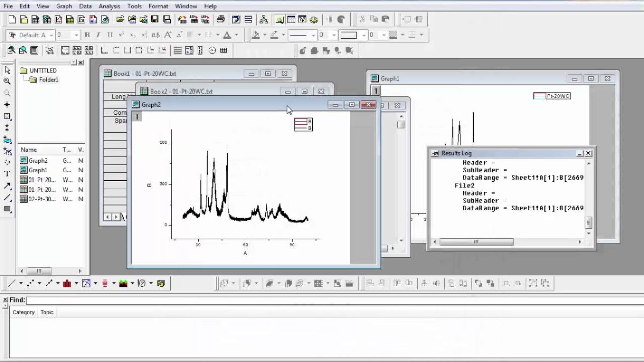The image size is (644, 362).
Task: Select the Arrow drawing tool
Action: pos(7,186)
